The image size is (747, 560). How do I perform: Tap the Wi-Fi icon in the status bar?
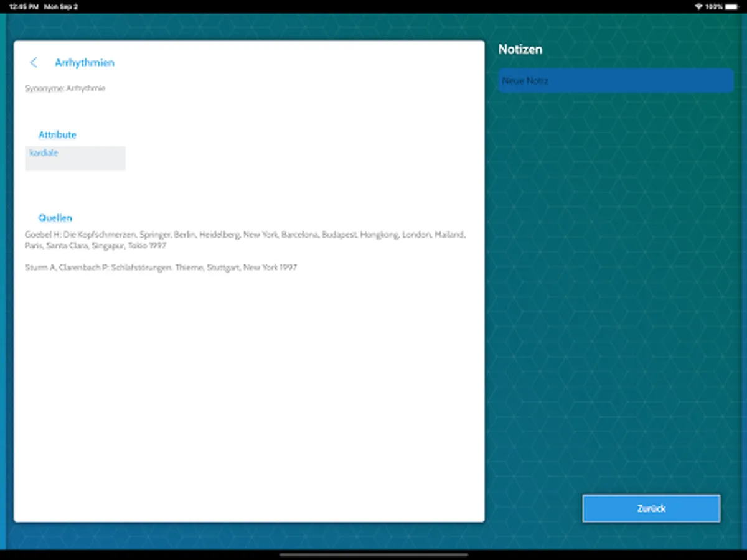(698, 6)
